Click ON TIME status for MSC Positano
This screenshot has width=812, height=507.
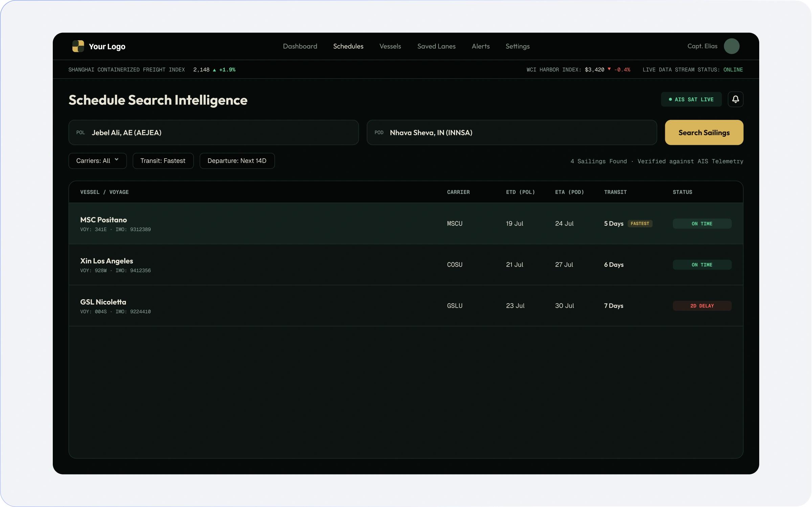click(x=702, y=223)
